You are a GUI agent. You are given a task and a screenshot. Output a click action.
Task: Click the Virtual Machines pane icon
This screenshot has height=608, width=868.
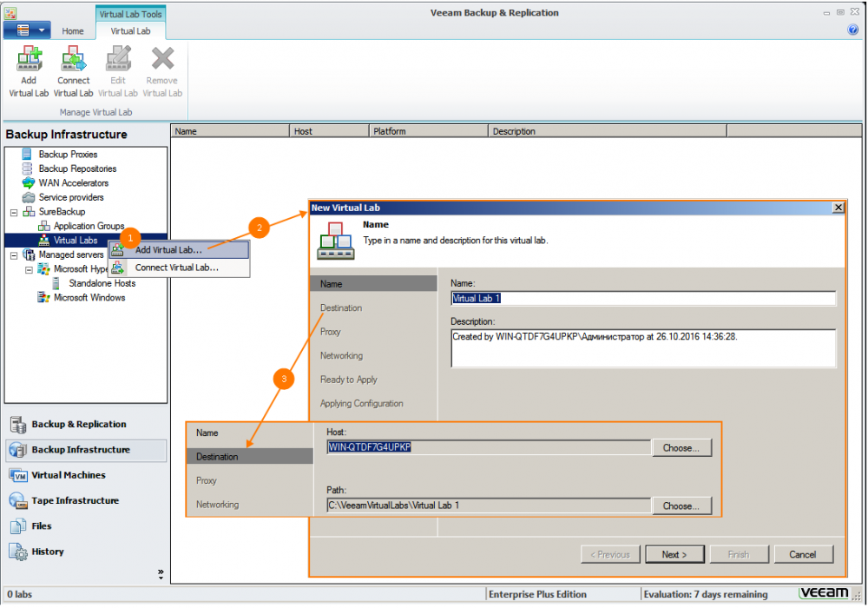coord(18,476)
